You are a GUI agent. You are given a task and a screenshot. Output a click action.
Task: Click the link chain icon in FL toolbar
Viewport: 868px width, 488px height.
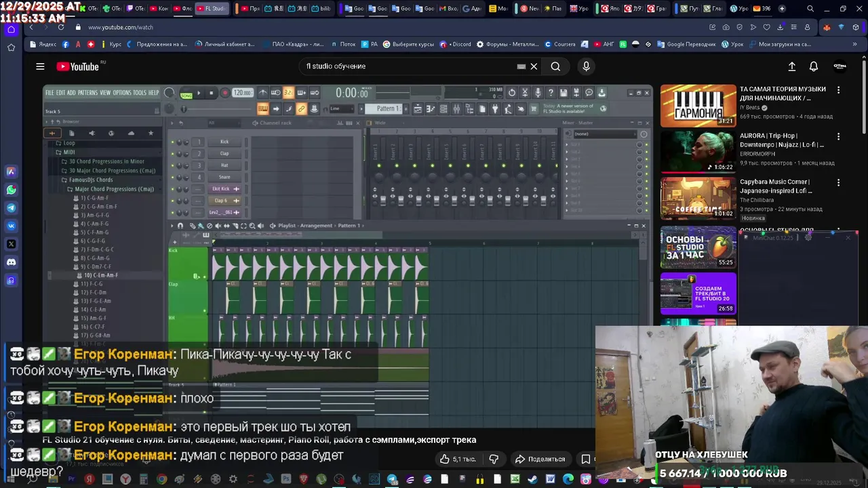click(301, 108)
